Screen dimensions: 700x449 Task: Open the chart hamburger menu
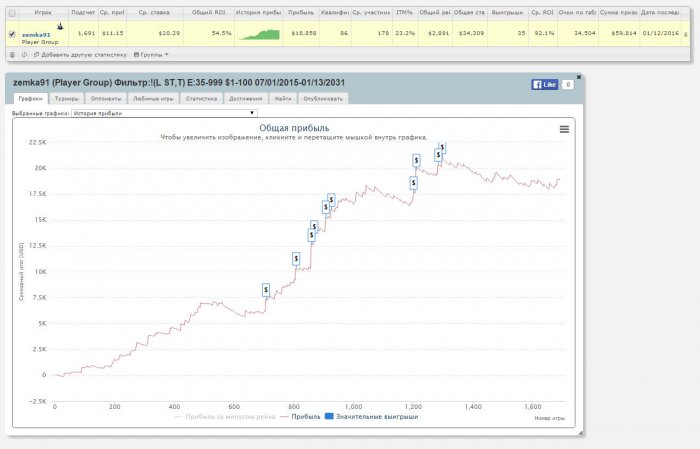point(564,129)
